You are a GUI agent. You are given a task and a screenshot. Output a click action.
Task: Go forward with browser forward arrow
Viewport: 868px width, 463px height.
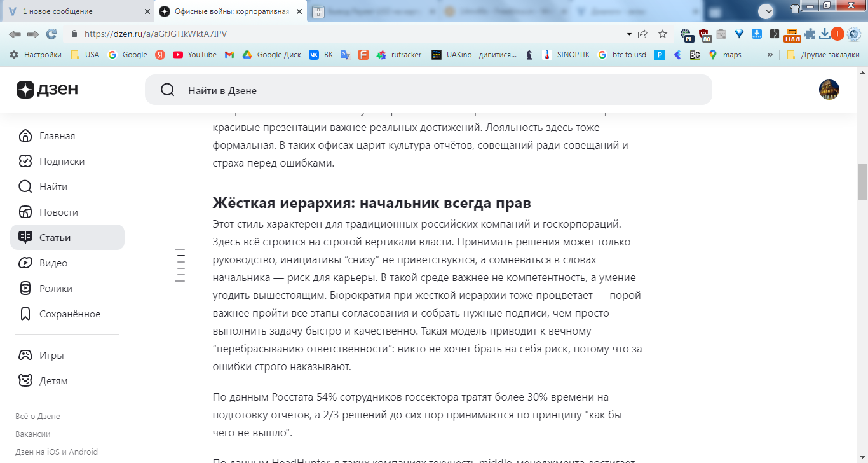coord(33,34)
